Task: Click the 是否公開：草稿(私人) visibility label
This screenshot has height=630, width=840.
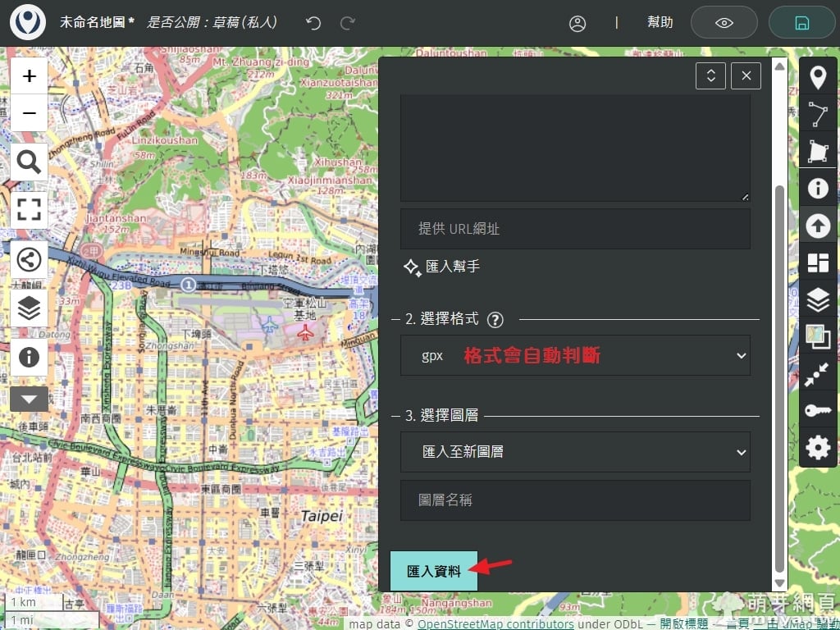Action: tap(212, 23)
